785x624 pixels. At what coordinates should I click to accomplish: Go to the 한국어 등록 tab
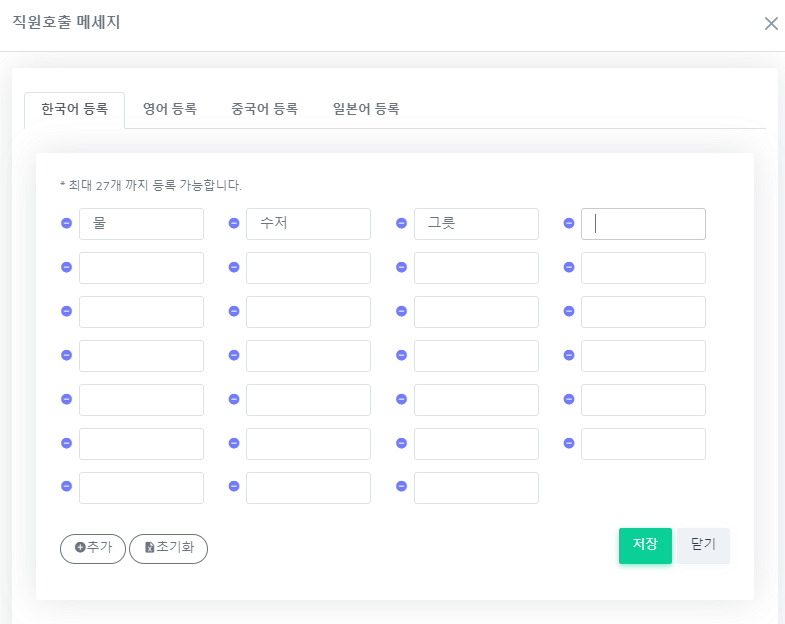coord(74,110)
